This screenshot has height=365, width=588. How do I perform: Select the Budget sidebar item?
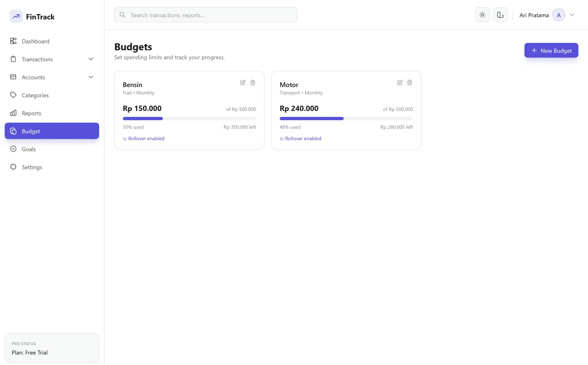click(52, 131)
